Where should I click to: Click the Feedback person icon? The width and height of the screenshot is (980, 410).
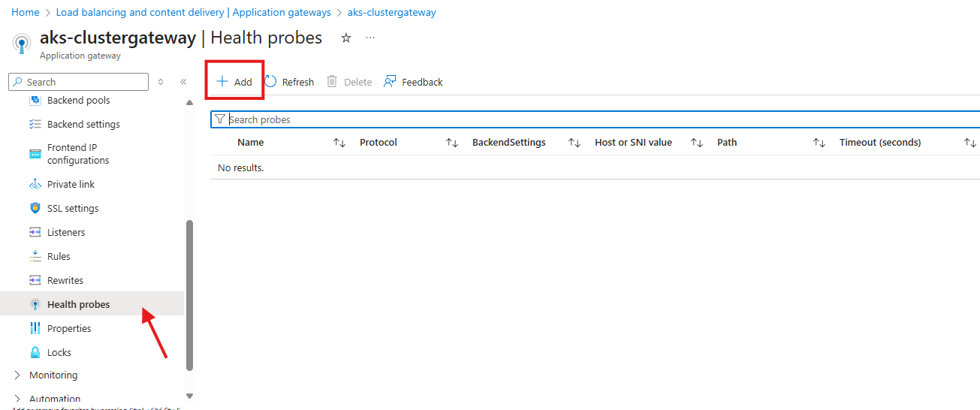click(x=390, y=81)
